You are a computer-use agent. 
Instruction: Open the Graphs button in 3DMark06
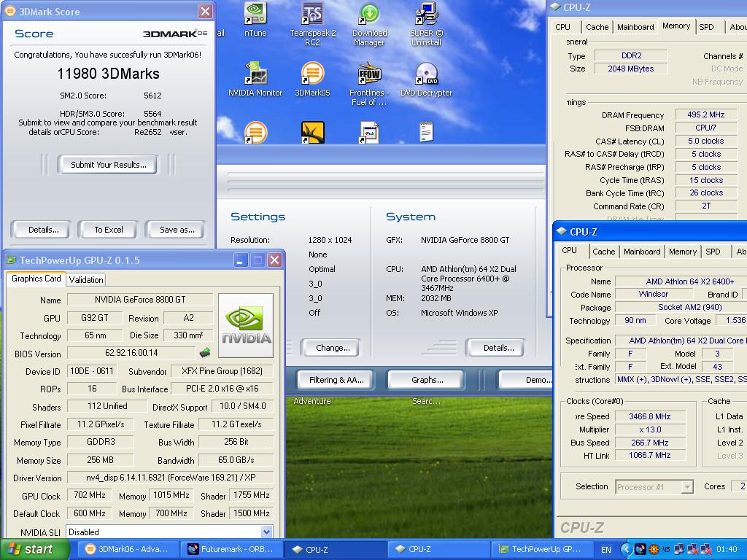427,379
